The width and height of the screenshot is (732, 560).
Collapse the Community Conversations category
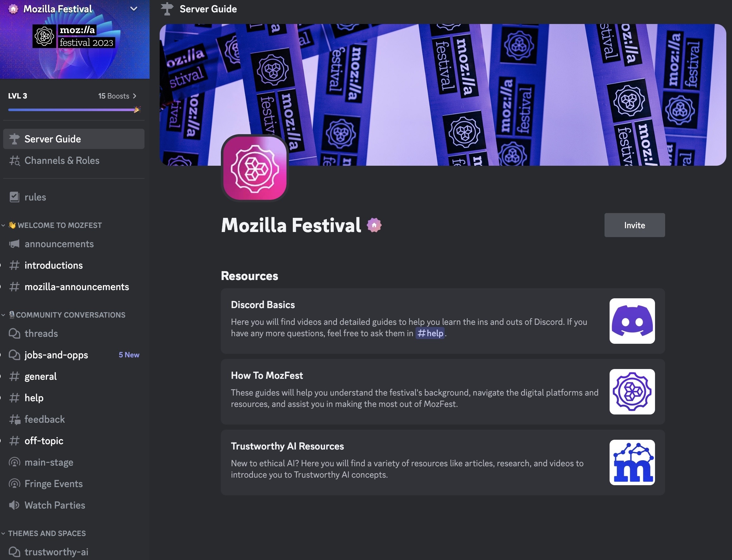tap(3, 315)
